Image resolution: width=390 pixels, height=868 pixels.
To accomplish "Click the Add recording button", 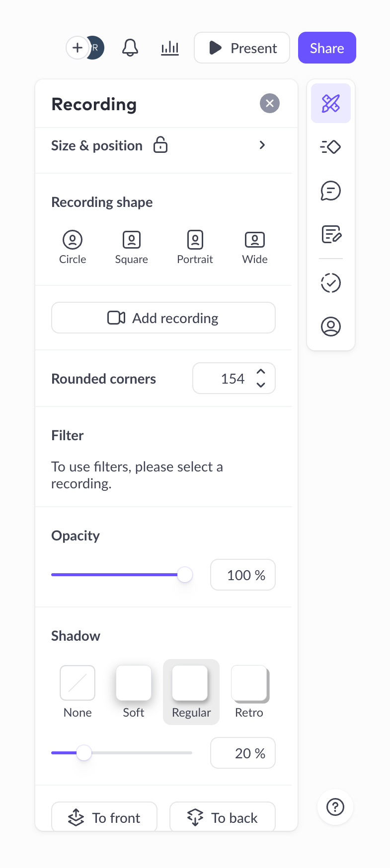I will click(x=163, y=318).
